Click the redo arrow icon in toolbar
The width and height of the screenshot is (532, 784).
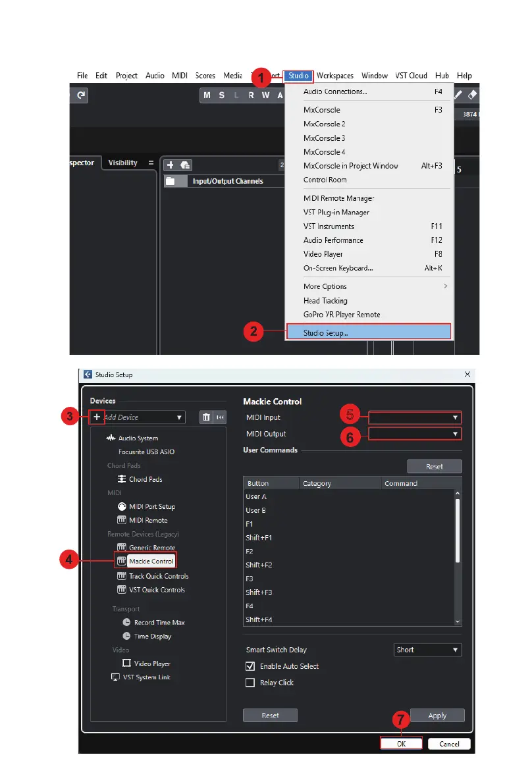81,95
